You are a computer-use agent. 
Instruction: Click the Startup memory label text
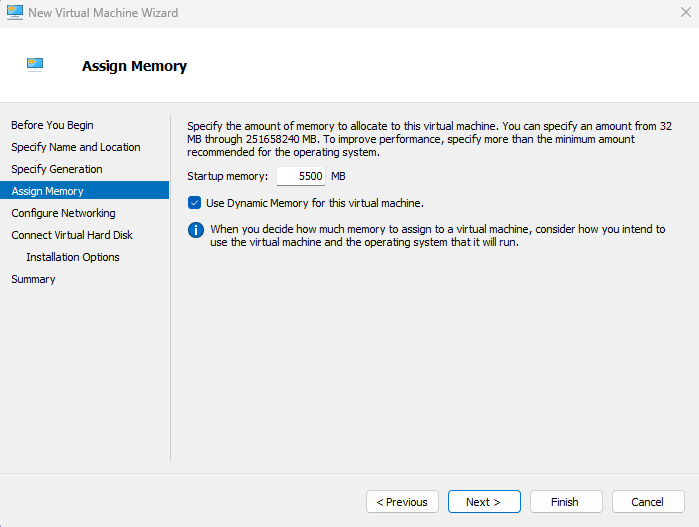click(x=228, y=176)
